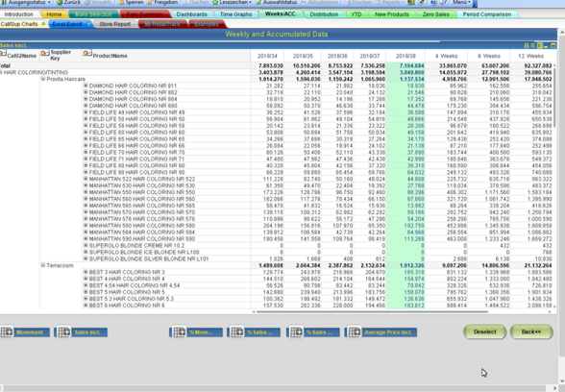Click the 2018/38 column header
The image size is (565, 392).
pos(405,56)
